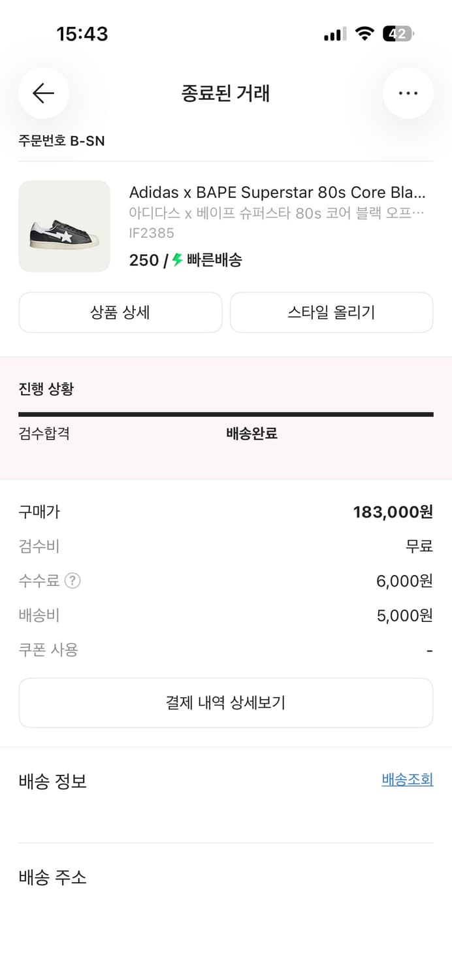Tap the back arrow to leave 종료된 거래
The image size is (452, 980).
(43, 93)
